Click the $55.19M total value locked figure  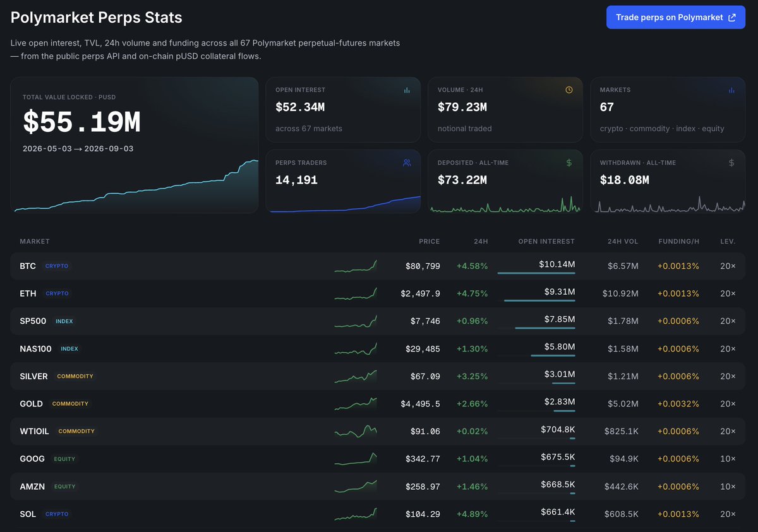pyautogui.click(x=81, y=122)
